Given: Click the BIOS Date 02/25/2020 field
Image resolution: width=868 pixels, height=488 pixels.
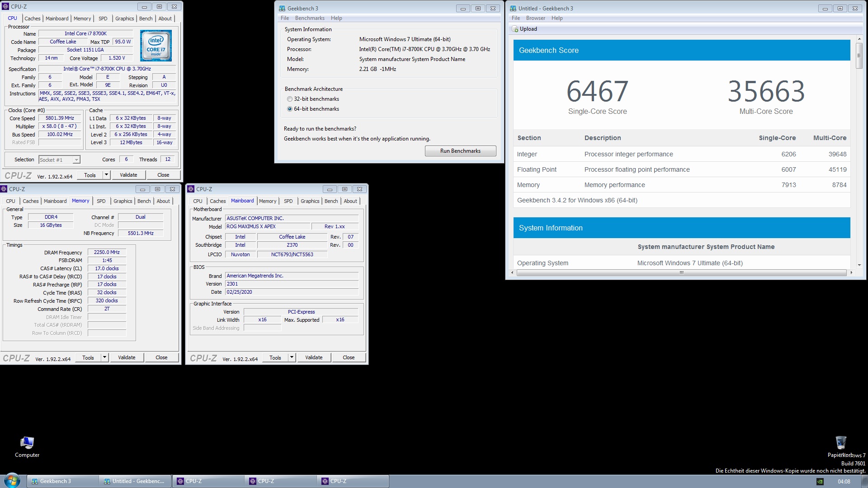Looking at the screenshot, I should click(x=292, y=292).
